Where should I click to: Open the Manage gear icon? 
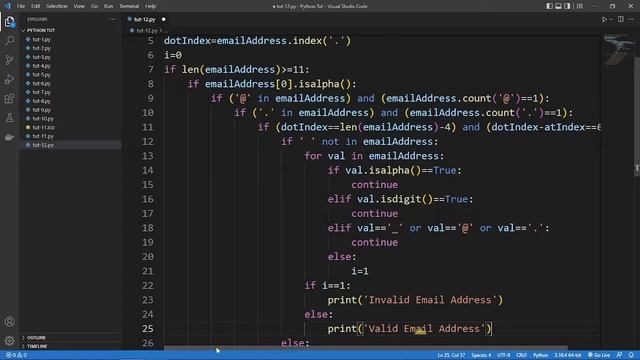click(x=9, y=340)
